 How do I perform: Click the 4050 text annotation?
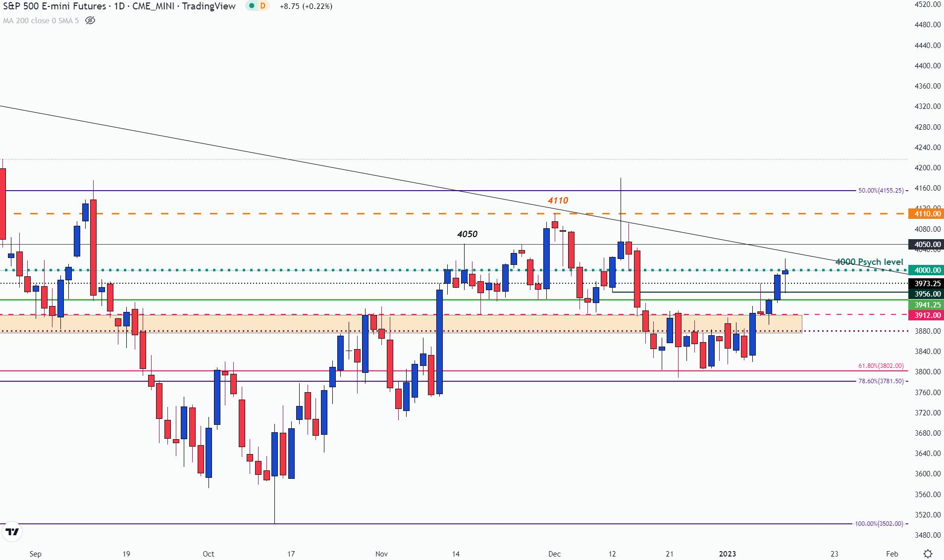coord(467,234)
